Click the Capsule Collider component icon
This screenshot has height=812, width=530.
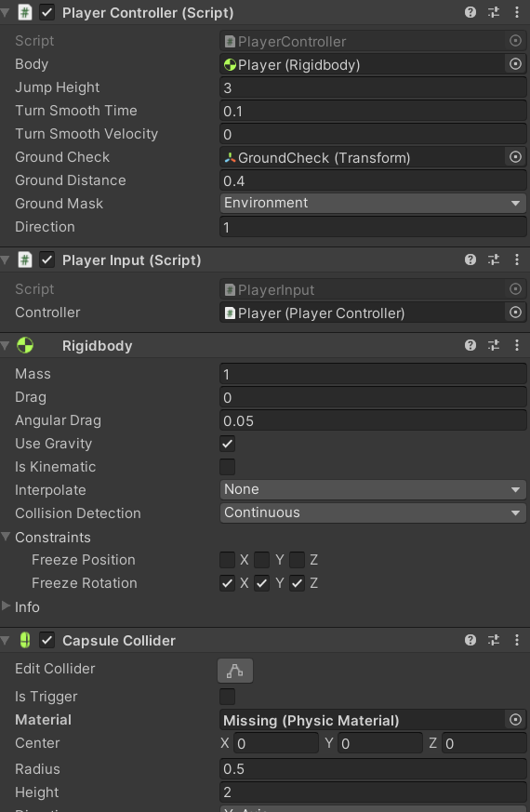click(25, 640)
